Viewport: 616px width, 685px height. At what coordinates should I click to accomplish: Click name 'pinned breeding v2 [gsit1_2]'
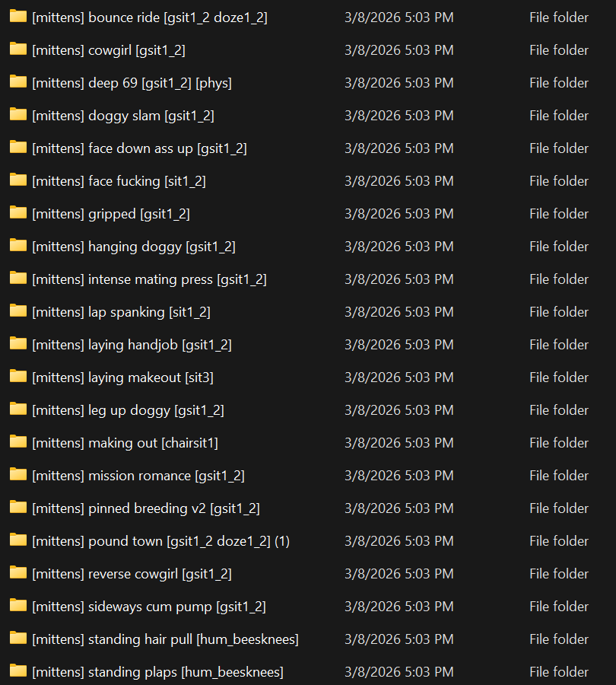[x=174, y=508]
